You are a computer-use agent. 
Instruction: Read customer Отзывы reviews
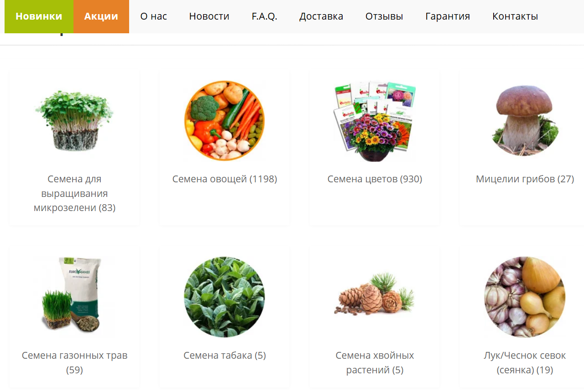point(384,16)
